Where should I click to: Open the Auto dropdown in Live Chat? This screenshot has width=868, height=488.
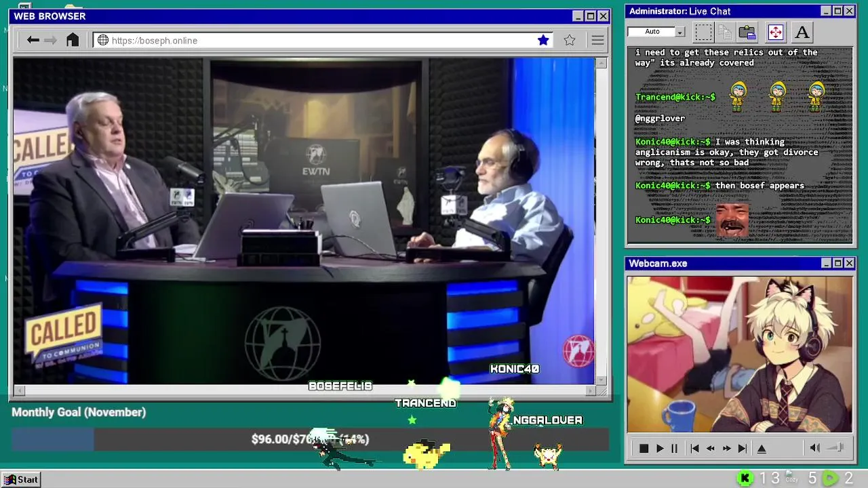coord(680,32)
